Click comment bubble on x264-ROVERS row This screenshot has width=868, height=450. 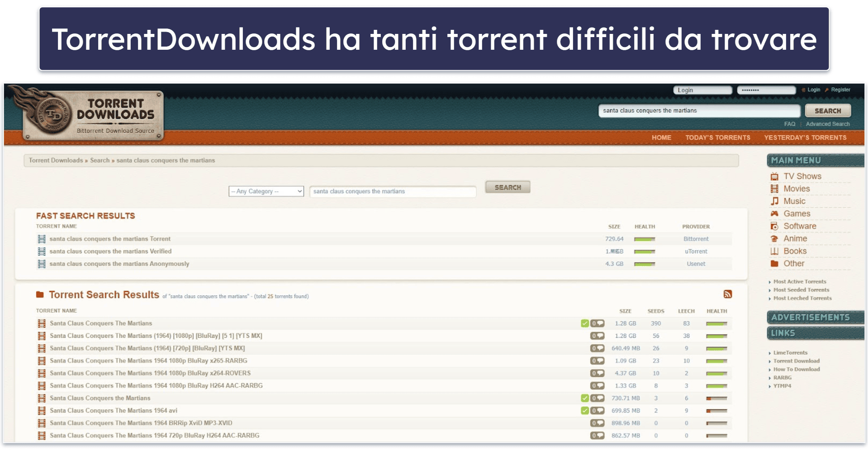coord(597,373)
